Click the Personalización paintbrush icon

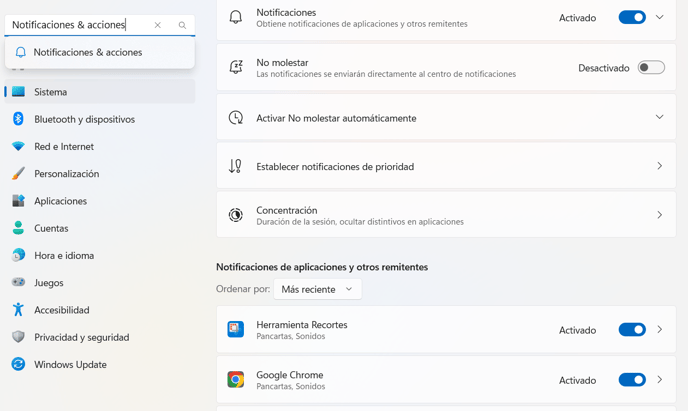(x=18, y=173)
